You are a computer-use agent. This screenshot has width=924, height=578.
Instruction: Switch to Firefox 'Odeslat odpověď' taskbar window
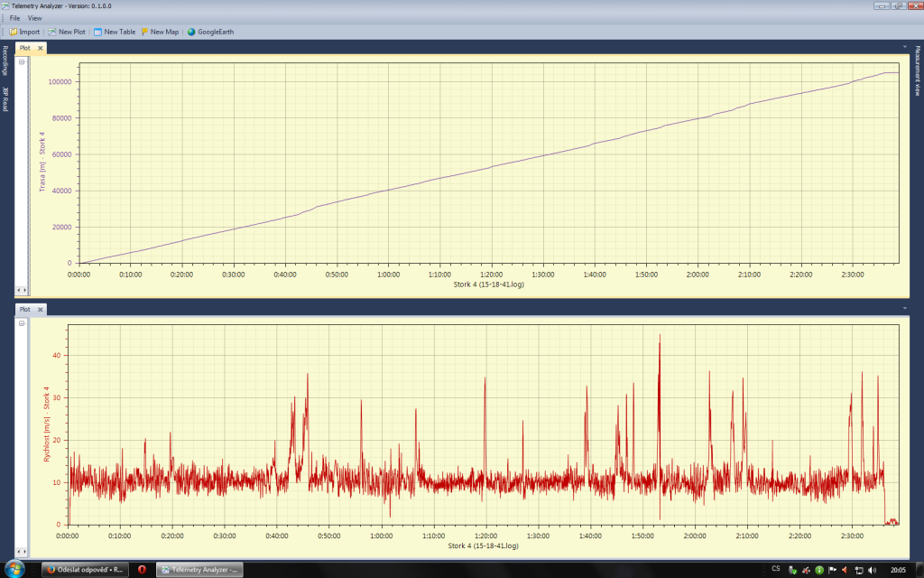(86, 570)
